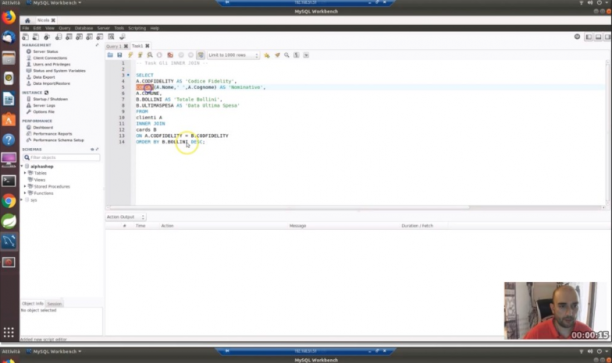Create new function icon in main toolbar
The image size is (612, 363).
coord(100,37)
